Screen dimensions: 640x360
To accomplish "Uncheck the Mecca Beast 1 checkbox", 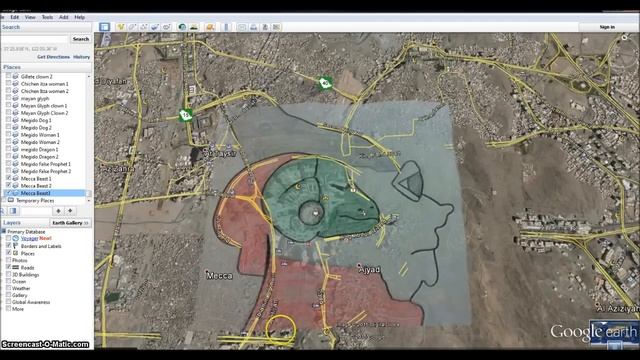I will (x=8, y=178).
